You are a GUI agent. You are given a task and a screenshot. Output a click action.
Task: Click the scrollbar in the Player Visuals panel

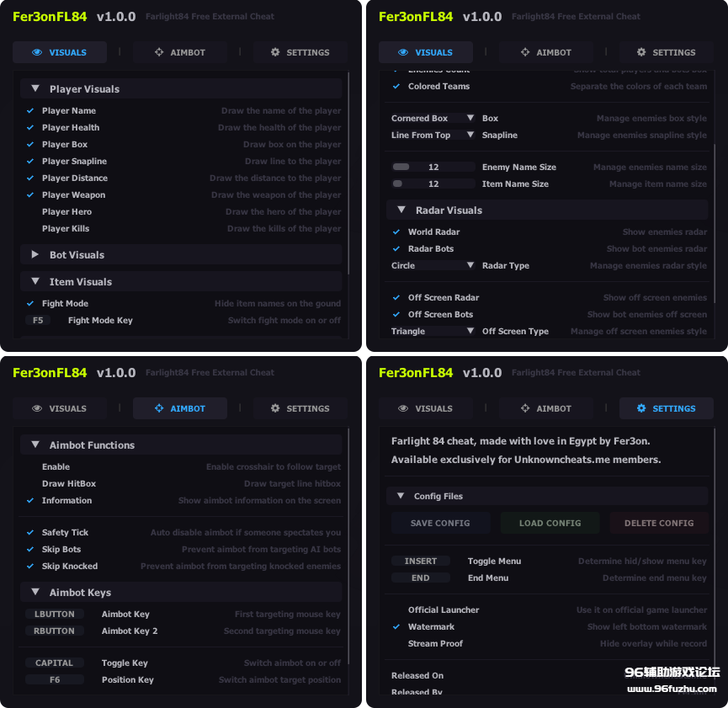pos(348,172)
